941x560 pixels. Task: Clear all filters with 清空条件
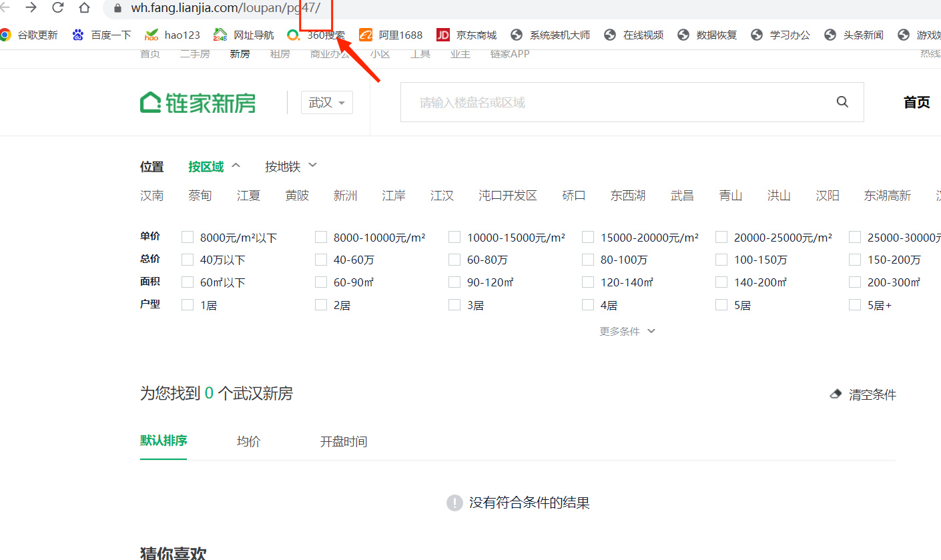click(872, 394)
